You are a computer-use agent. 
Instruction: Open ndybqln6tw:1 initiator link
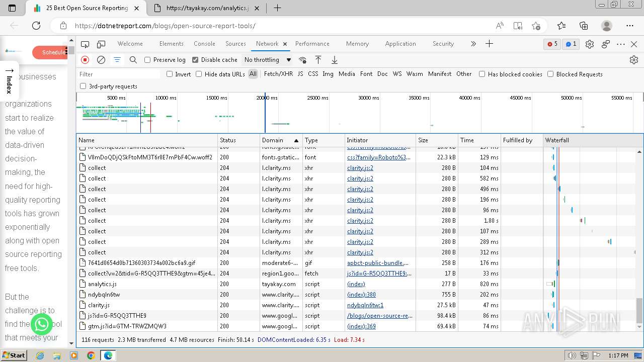(365, 305)
